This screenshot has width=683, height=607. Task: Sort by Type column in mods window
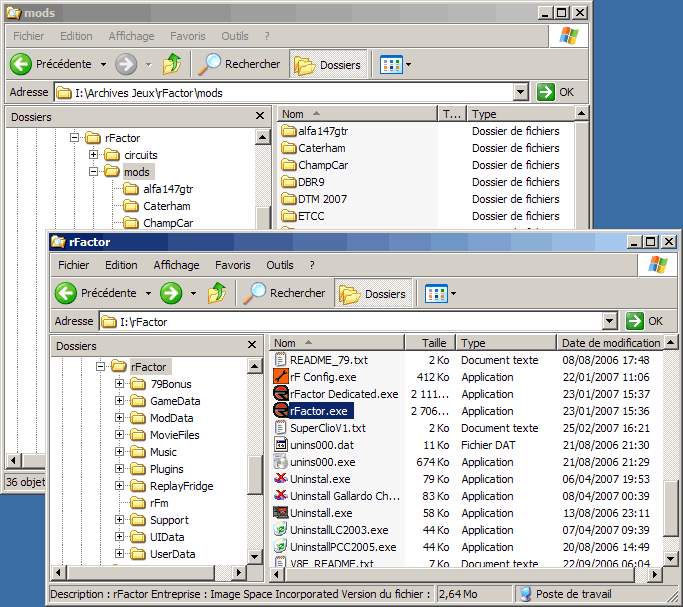[521, 114]
